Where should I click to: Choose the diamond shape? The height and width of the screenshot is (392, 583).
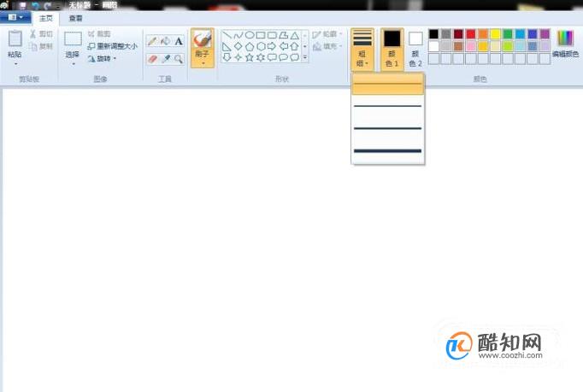click(x=238, y=46)
